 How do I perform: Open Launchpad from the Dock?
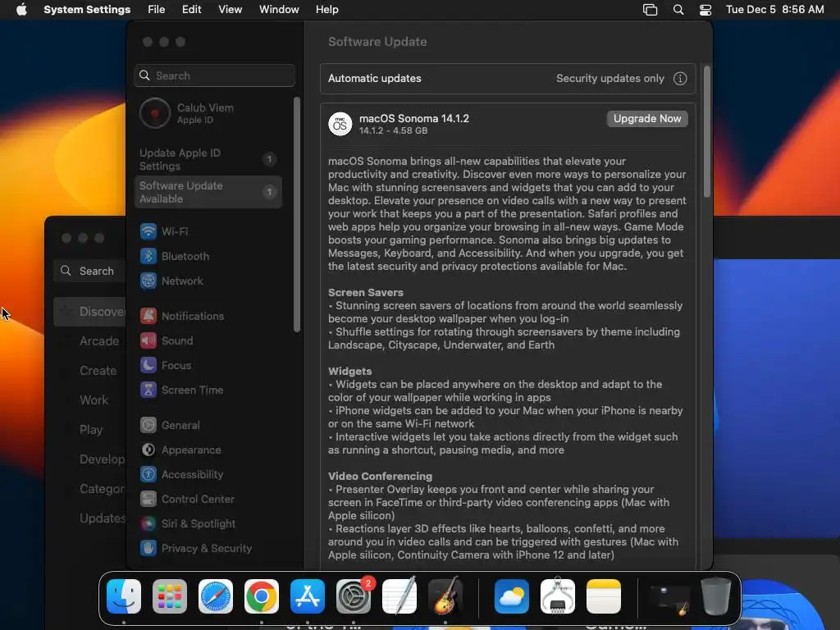click(x=170, y=596)
